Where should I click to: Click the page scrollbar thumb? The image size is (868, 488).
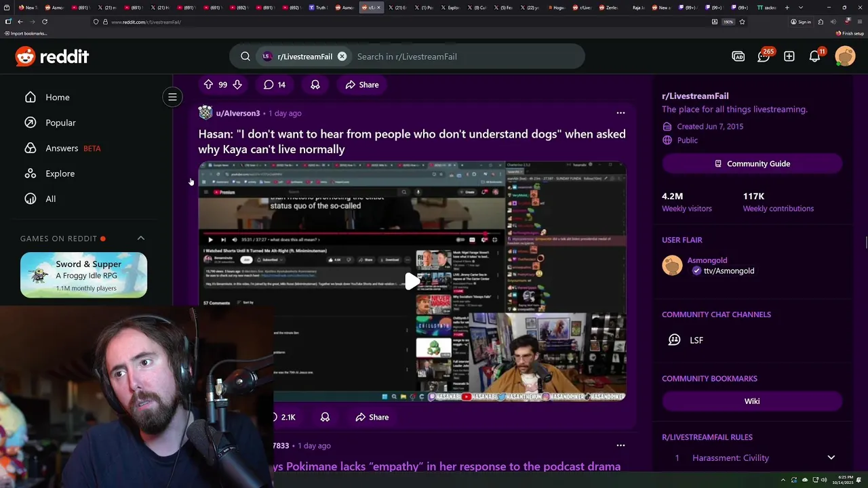[865, 243]
